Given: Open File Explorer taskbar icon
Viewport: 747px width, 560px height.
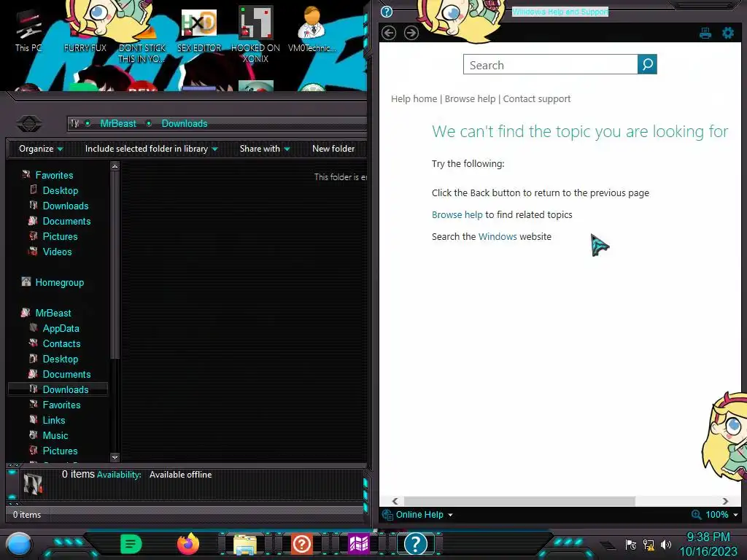Looking at the screenshot, I should (245, 544).
